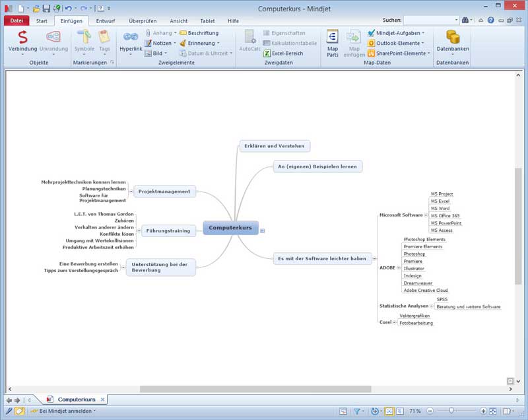The image size is (528, 420).
Task: Click the fit map to window icon
Action: click(x=493, y=411)
